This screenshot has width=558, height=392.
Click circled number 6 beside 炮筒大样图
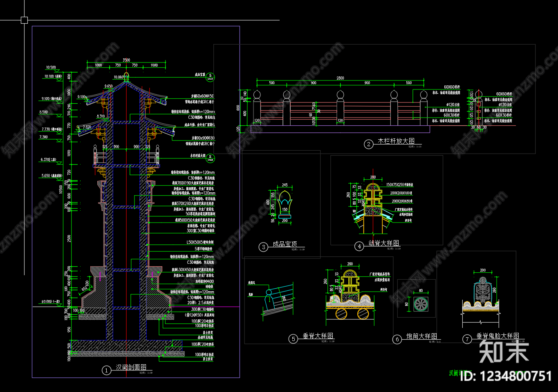397,339
